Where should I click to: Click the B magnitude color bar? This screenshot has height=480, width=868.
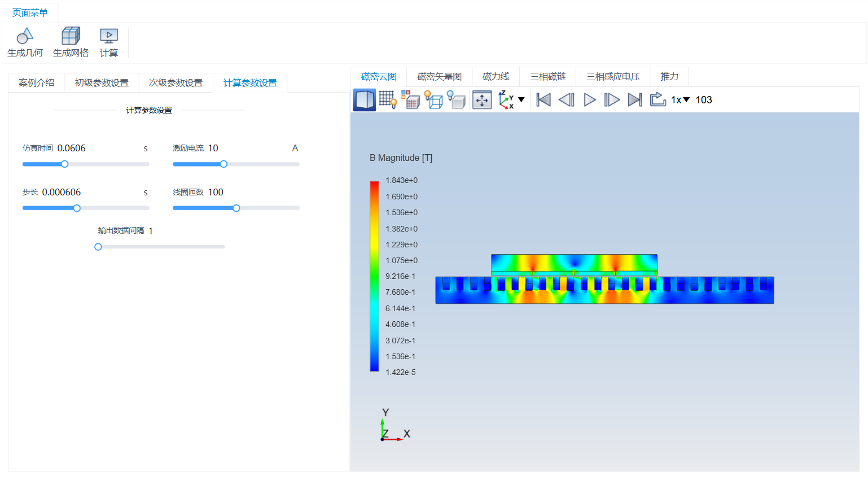[374, 276]
